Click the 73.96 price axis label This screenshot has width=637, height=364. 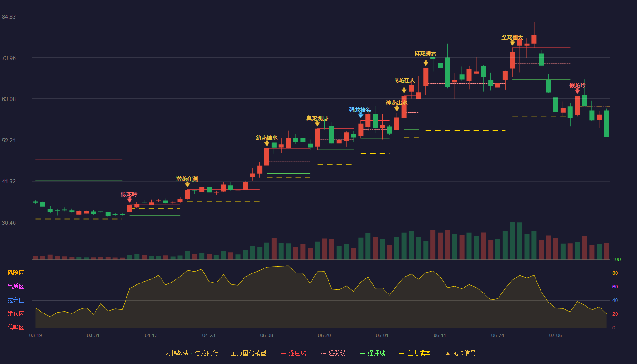[9, 58]
